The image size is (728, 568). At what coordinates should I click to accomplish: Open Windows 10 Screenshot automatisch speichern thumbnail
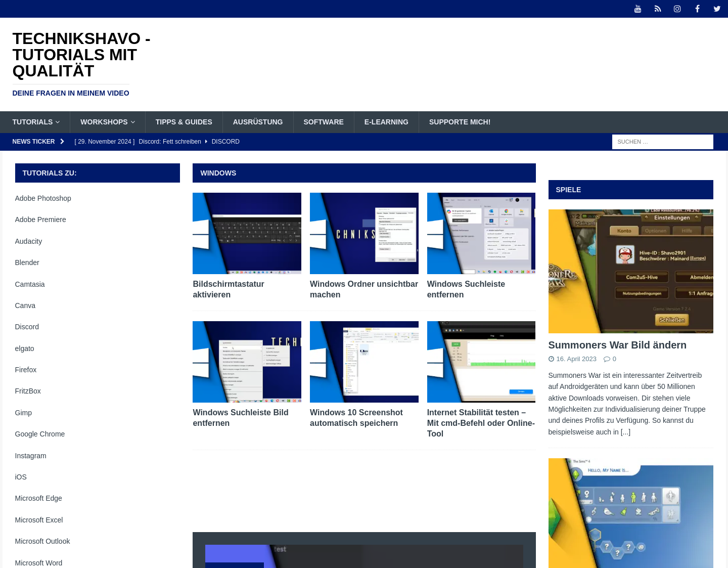[x=364, y=362]
